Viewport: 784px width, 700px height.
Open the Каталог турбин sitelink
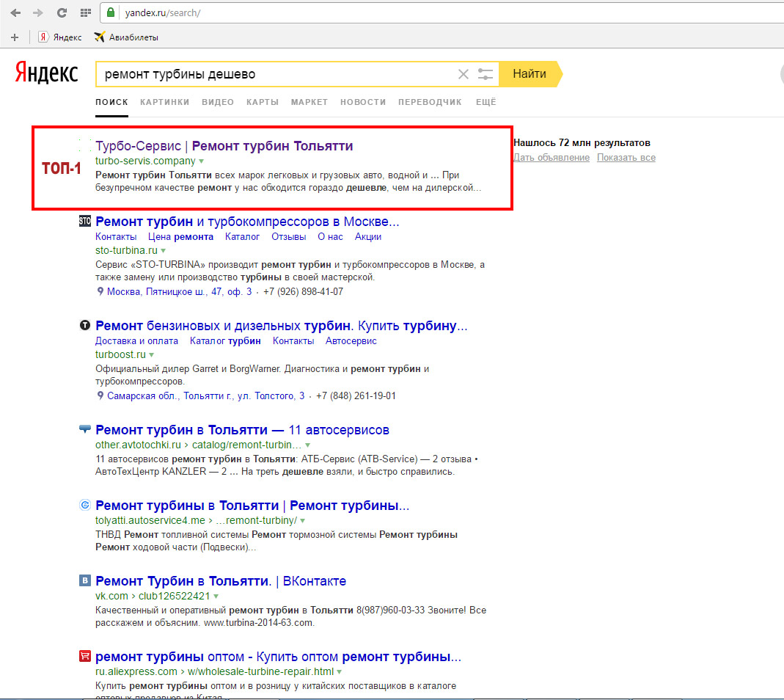(x=225, y=340)
